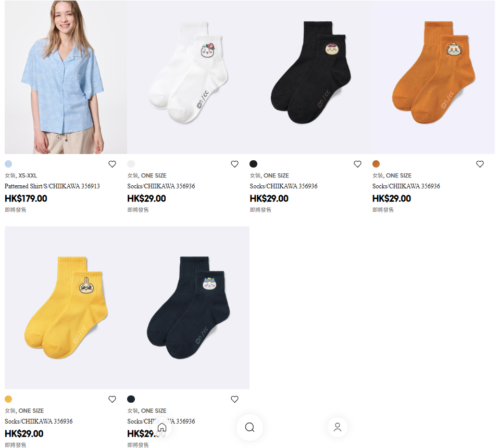View orange socks product image

(x=433, y=77)
